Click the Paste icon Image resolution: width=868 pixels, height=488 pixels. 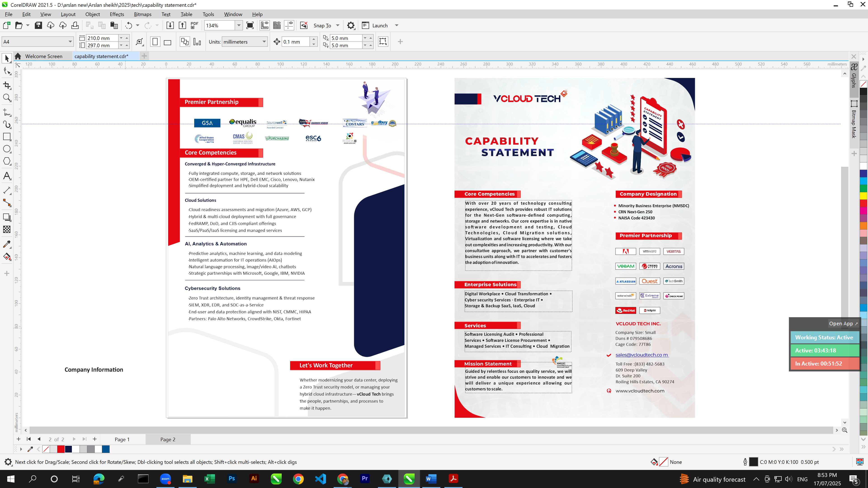click(x=114, y=25)
